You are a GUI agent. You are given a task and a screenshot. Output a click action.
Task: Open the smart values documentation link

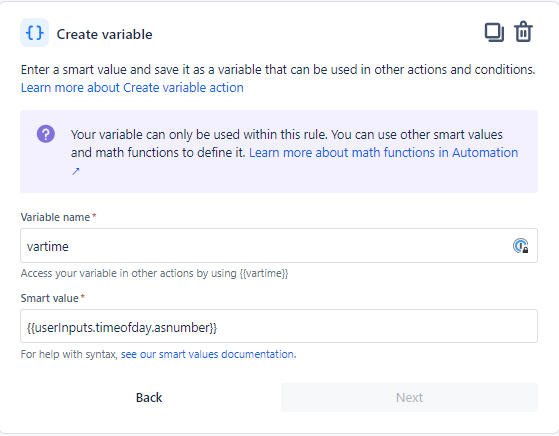point(209,354)
